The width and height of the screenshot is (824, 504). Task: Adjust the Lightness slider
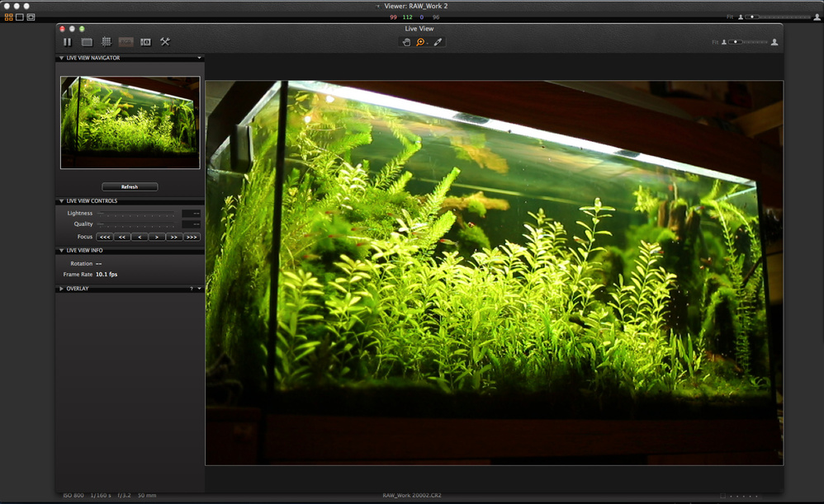point(136,213)
